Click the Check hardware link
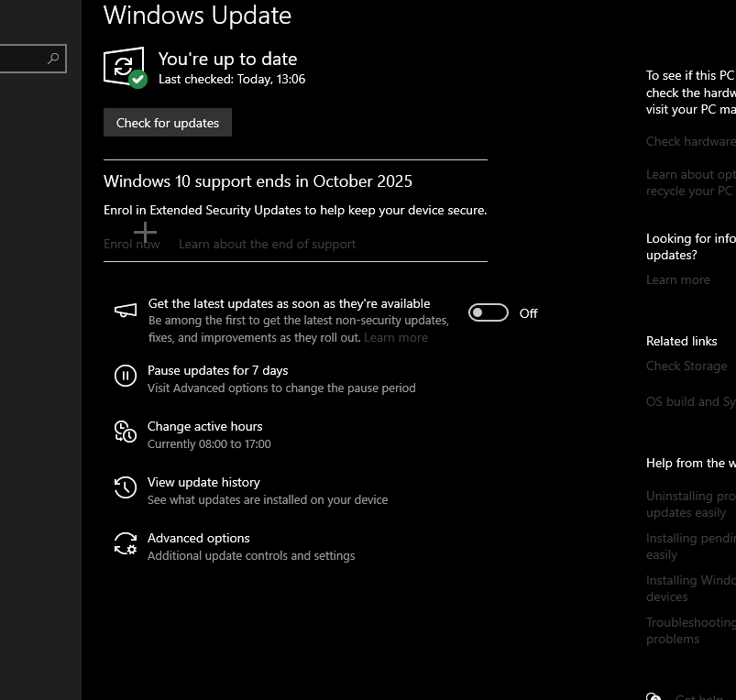The width and height of the screenshot is (736, 700). pyautogui.click(x=691, y=141)
